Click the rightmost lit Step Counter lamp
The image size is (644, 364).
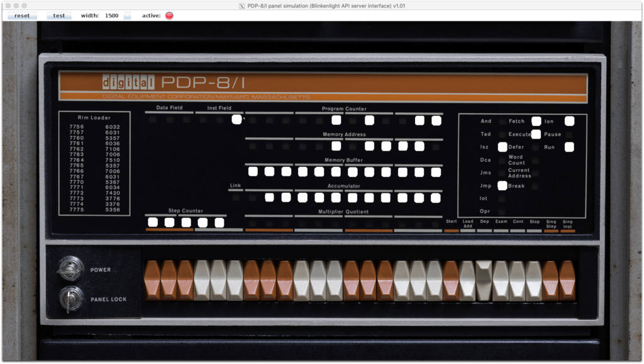coord(219,222)
